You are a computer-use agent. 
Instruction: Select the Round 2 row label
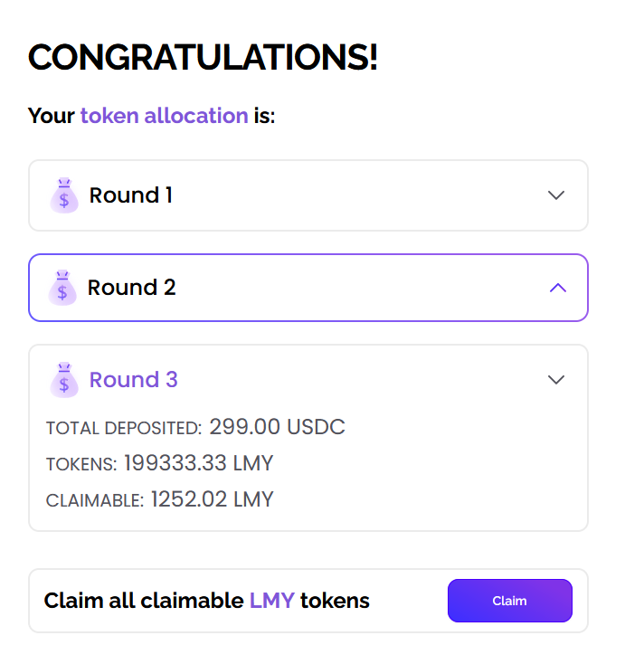pos(131,288)
